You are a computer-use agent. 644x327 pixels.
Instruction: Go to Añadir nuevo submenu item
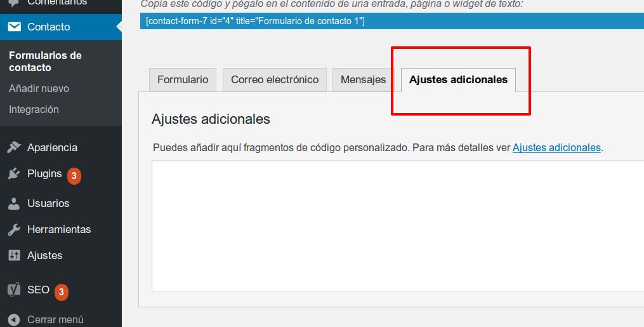pos(39,88)
